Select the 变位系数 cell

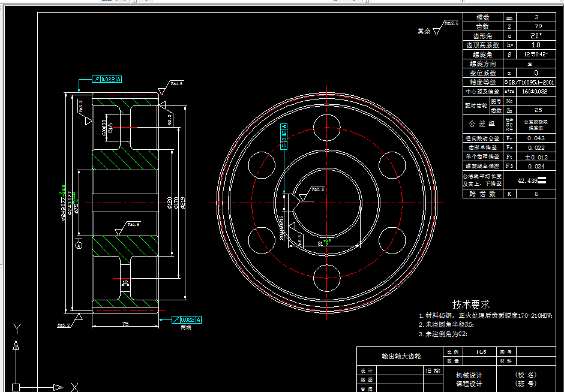(x=483, y=73)
